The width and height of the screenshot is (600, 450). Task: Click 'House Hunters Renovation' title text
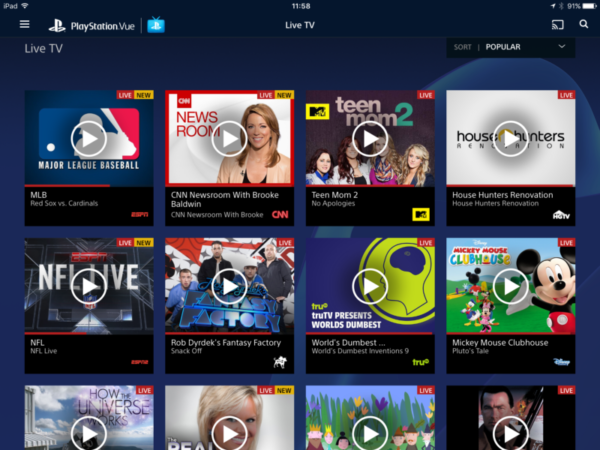[x=502, y=195]
